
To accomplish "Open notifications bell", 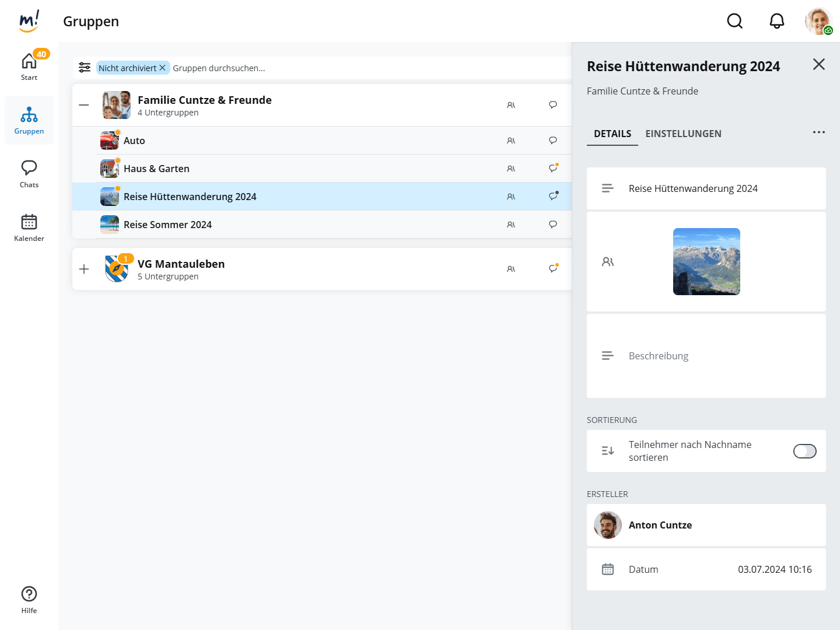I will click(x=776, y=22).
